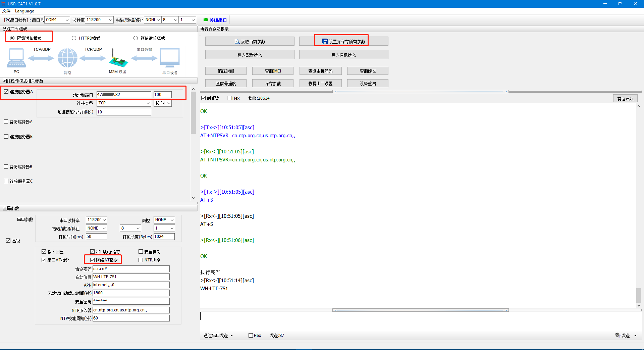This screenshot has height=350, width=644.
Task: Click 复位计数 button
Action: [626, 98]
